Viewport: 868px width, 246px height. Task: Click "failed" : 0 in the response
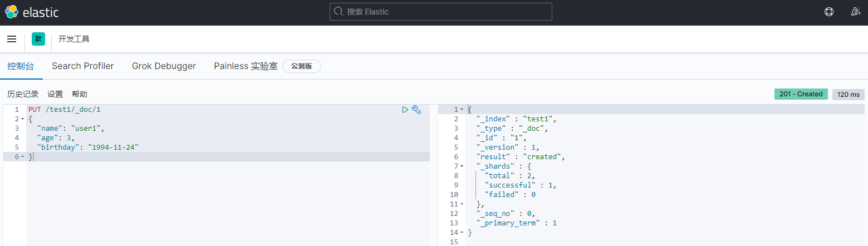510,195
